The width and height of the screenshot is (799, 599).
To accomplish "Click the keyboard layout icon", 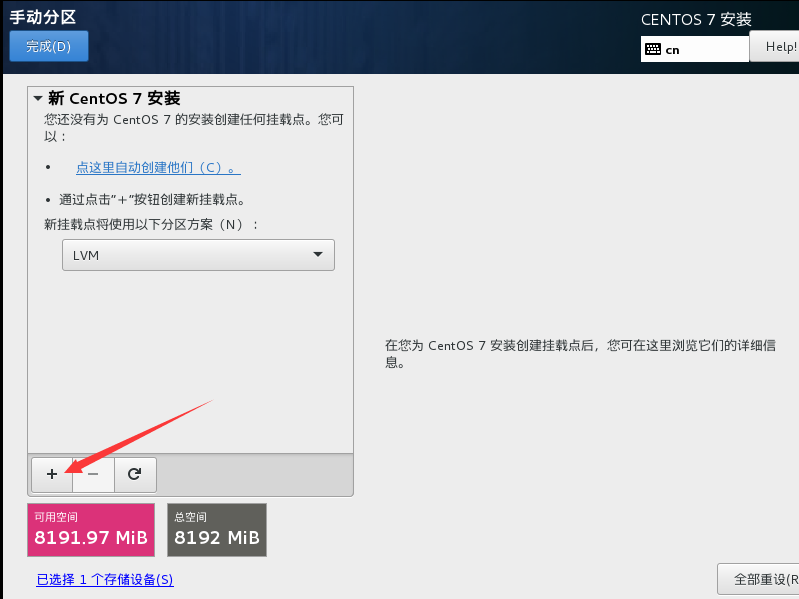I will pos(653,49).
